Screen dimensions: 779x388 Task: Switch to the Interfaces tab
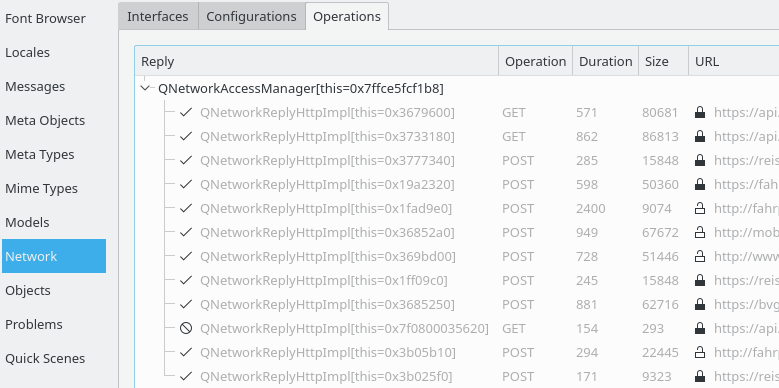click(x=158, y=16)
